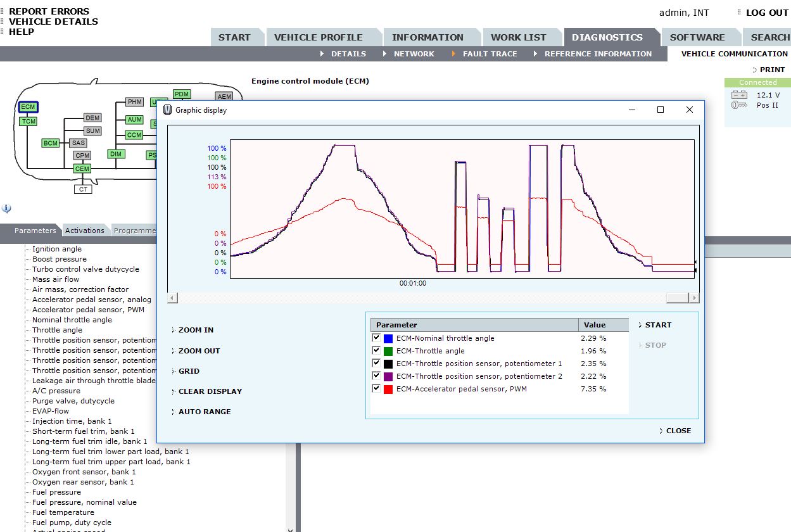Click the purple potentiometer 2 color swatch
791x532 pixels.
[388, 376]
